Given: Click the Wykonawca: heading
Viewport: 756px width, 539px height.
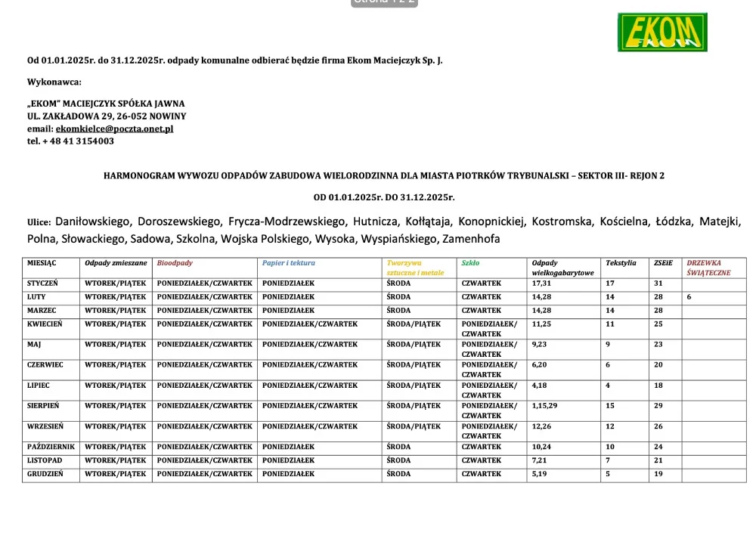Looking at the screenshot, I should point(54,82).
